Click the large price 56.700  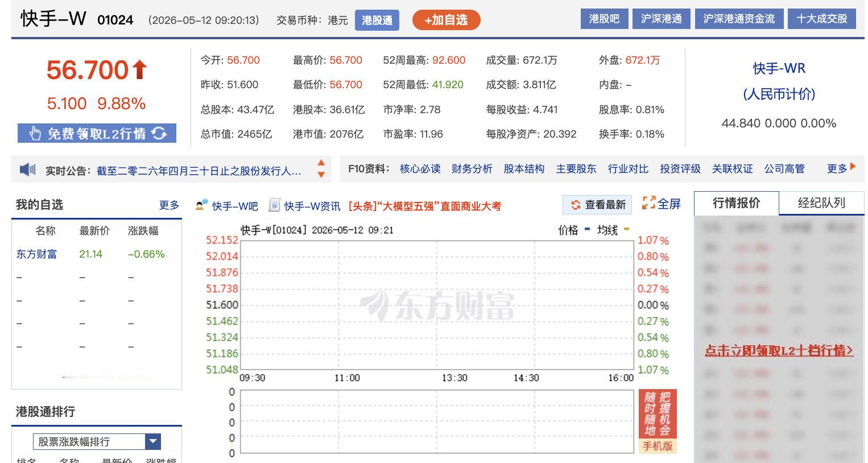pyautogui.click(x=88, y=70)
